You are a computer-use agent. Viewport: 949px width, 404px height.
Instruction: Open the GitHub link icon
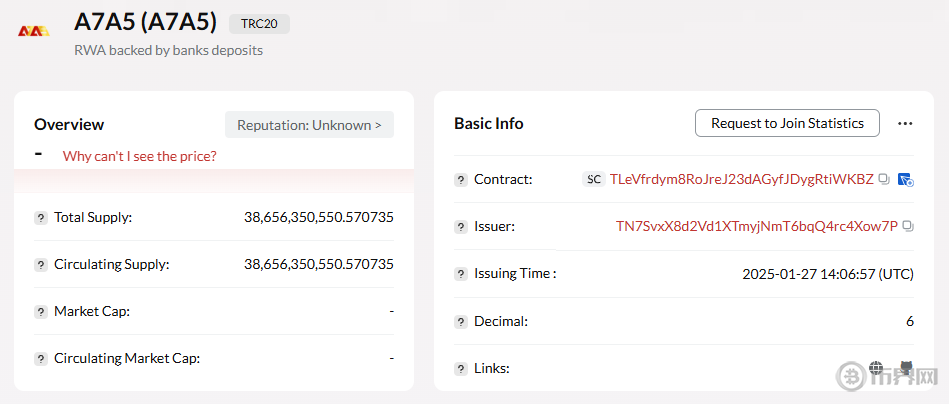905,368
